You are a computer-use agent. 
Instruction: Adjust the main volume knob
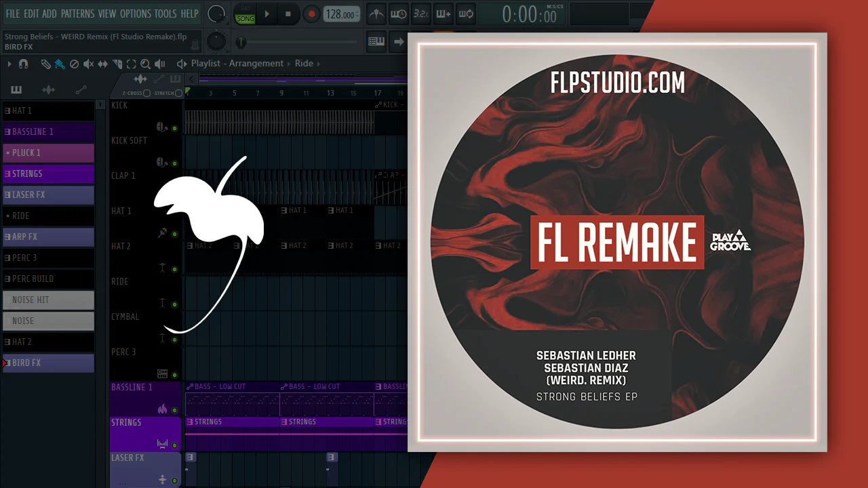(216, 14)
